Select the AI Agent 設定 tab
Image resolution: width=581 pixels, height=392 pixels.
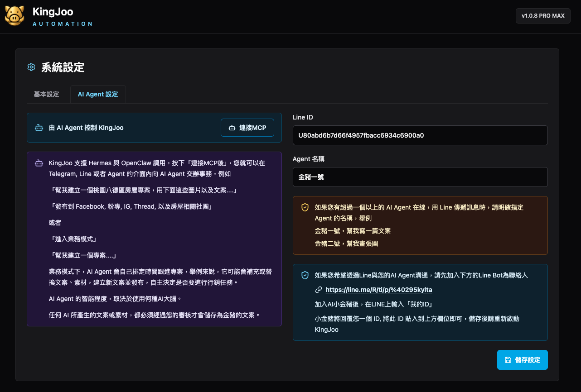click(x=98, y=94)
